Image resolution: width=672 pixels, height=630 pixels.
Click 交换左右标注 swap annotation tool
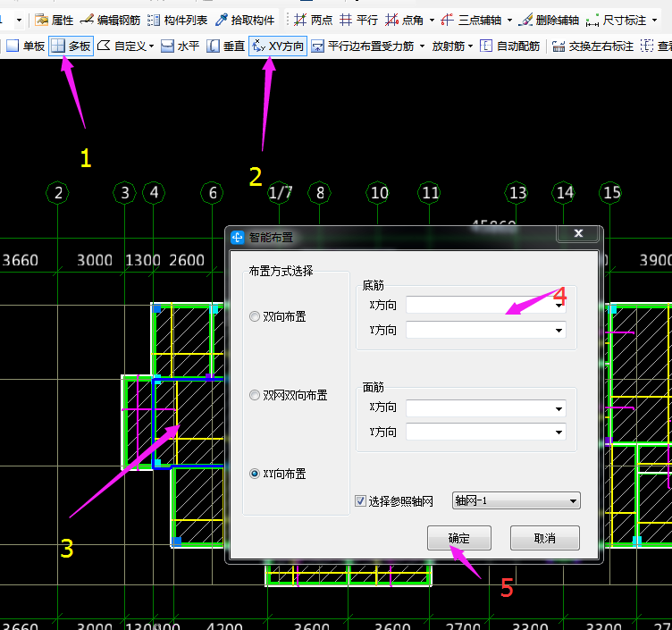(592, 46)
